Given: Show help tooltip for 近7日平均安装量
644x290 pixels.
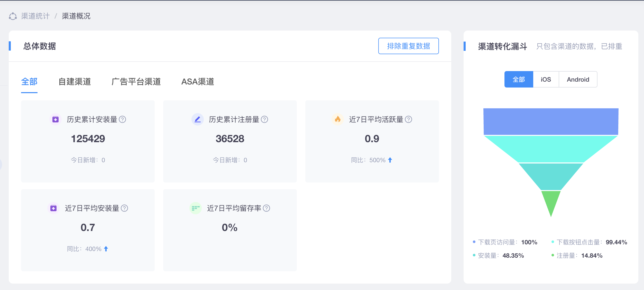Looking at the screenshot, I should [x=124, y=208].
